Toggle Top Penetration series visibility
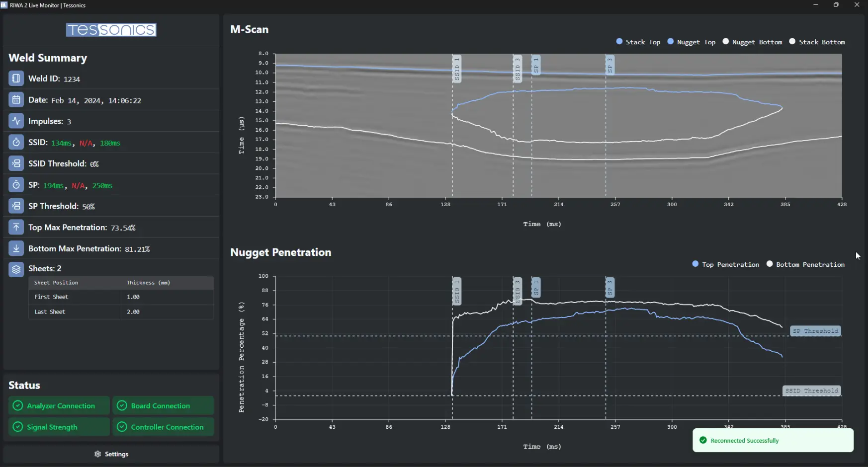 (726, 264)
